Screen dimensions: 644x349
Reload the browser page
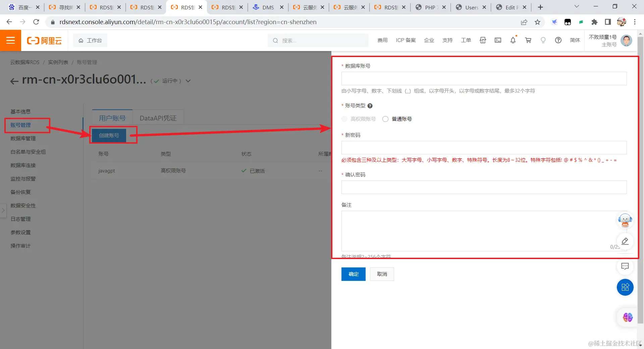click(x=36, y=22)
